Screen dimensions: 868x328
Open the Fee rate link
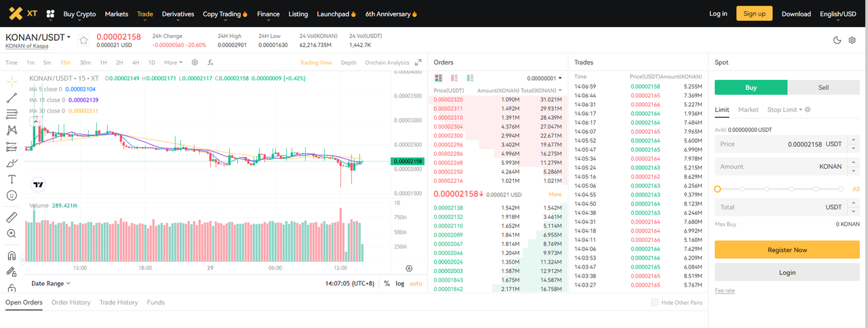724,290
